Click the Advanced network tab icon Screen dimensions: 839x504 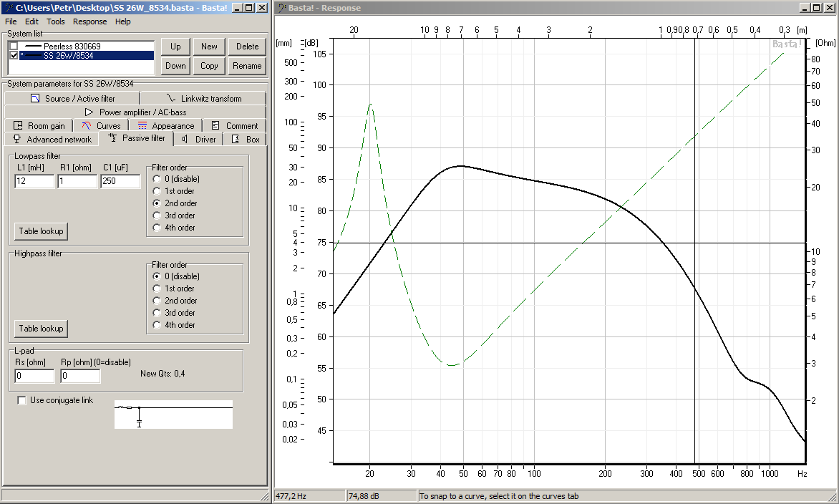pos(17,139)
